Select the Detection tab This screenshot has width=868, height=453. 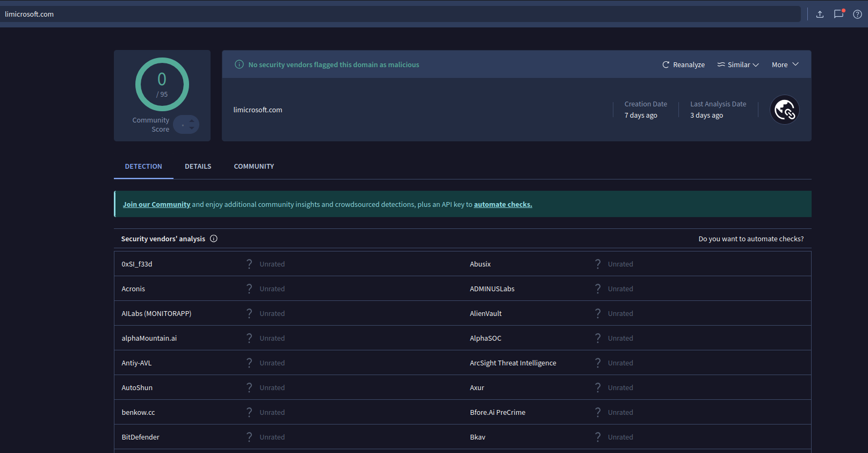[x=143, y=167]
